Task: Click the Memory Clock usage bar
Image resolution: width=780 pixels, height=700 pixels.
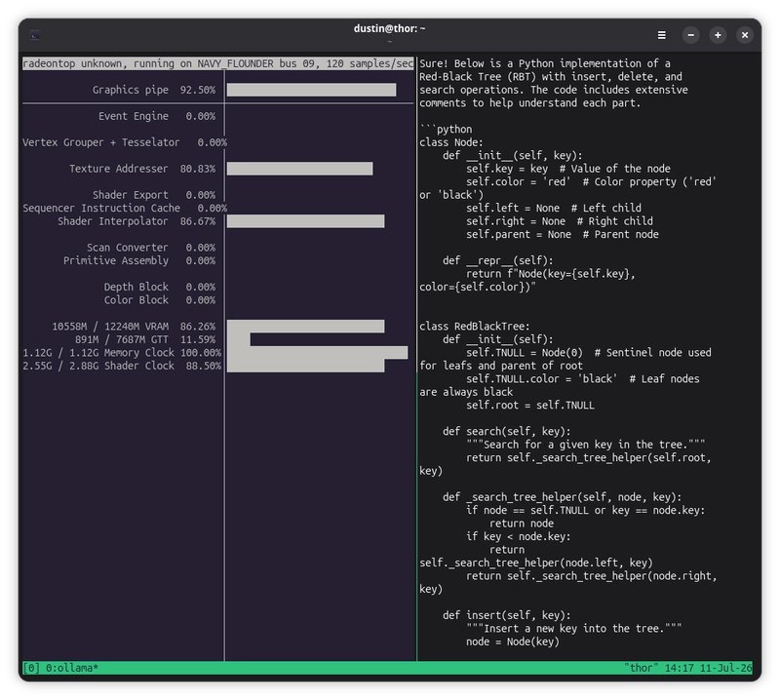Action: [318, 352]
